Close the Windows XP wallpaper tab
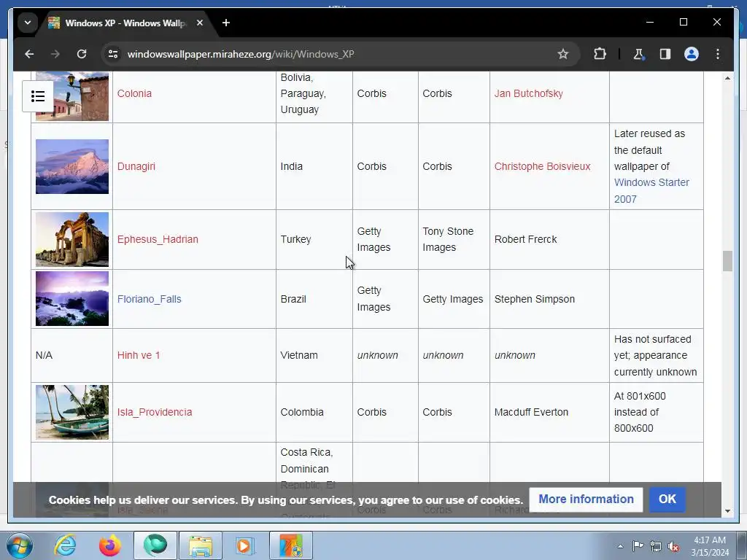This screenshot has width=747, height=560. tap(200, 23)
